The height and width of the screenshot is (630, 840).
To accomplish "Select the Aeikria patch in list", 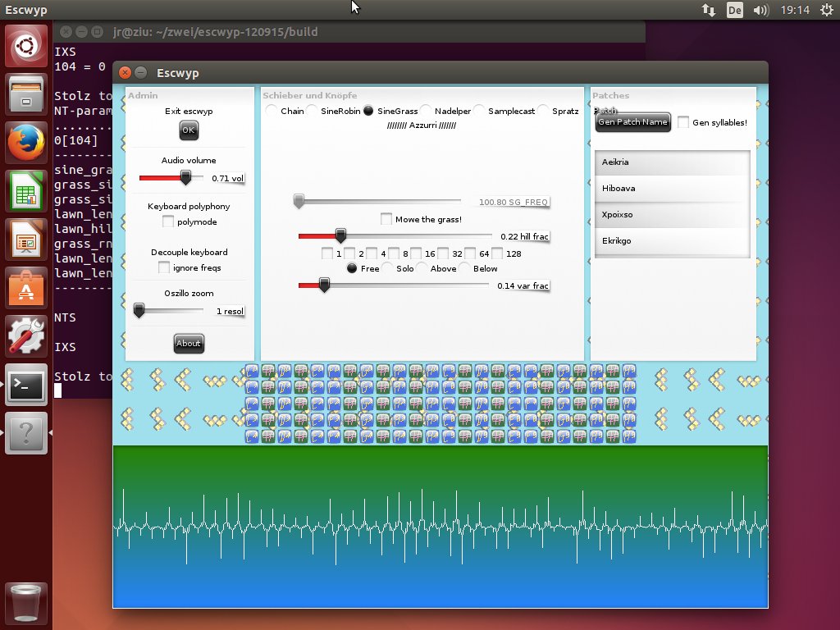I will (672, 162).
